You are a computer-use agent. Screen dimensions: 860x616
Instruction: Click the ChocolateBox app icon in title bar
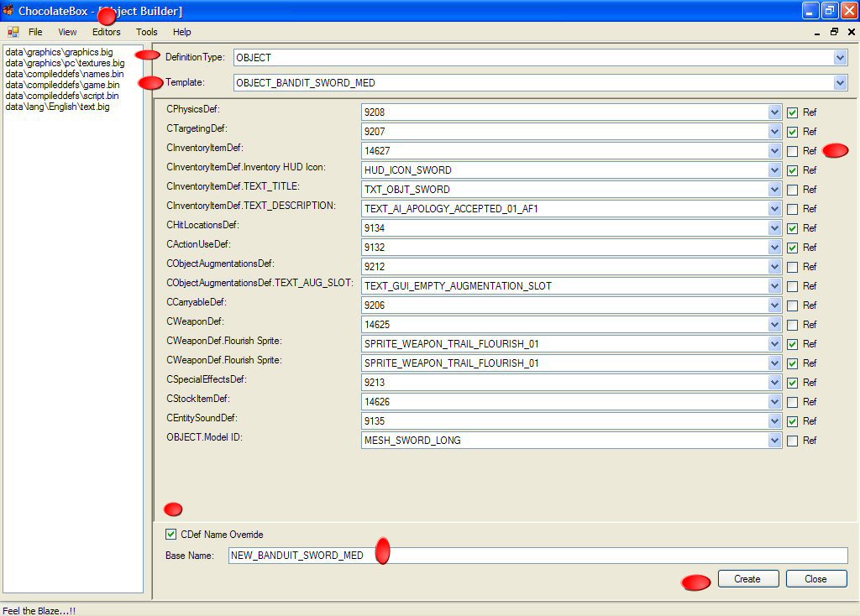click(8, 11)
